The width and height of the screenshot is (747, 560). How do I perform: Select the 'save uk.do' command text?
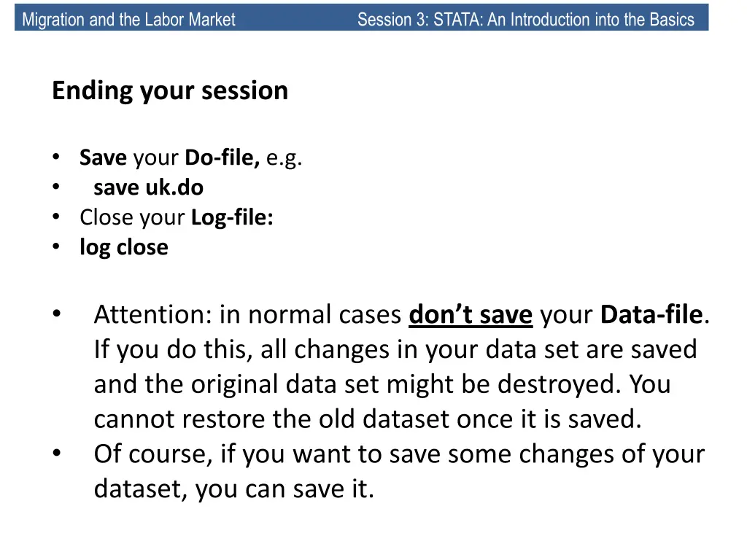tap(148, 187)
